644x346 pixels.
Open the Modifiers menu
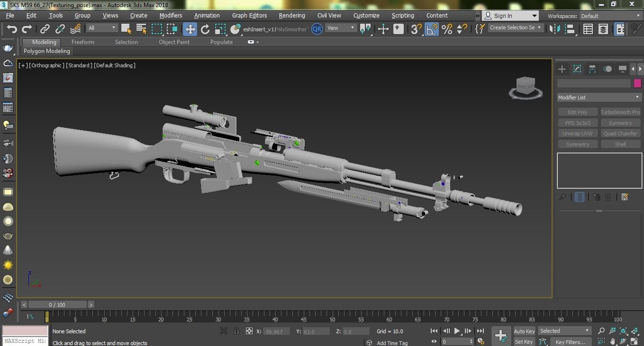pos(171,16)
